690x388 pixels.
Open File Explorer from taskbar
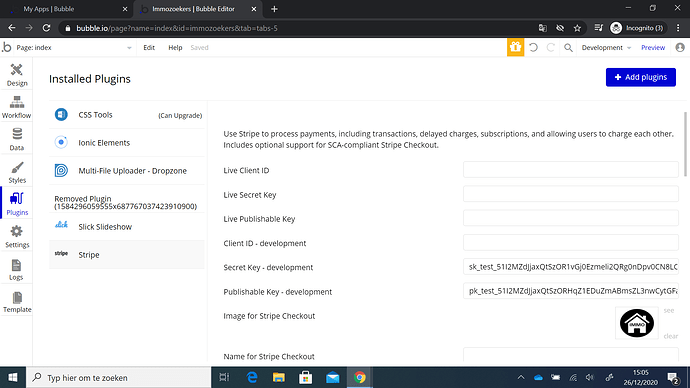(x=279, y=377)
